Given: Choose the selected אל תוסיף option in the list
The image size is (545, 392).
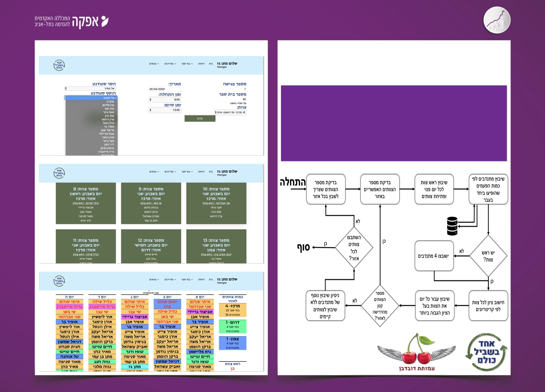Looking at the screenshot, I should pos(92,98).
